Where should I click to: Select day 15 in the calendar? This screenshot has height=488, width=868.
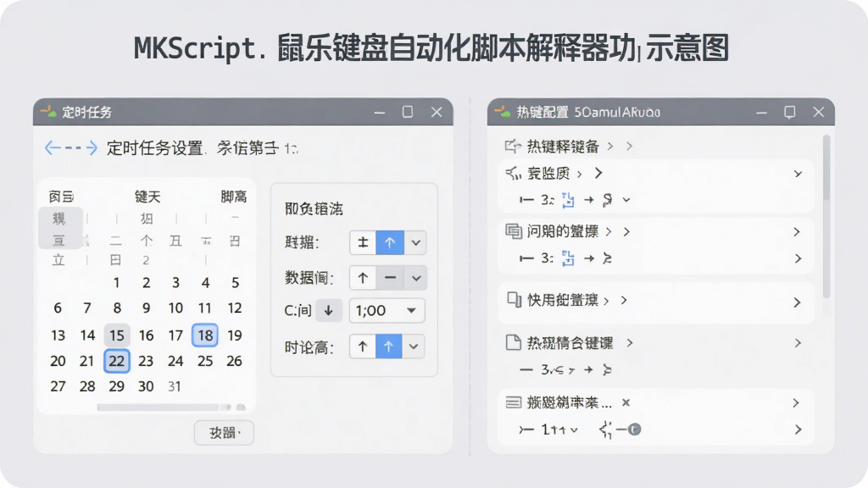117,335
